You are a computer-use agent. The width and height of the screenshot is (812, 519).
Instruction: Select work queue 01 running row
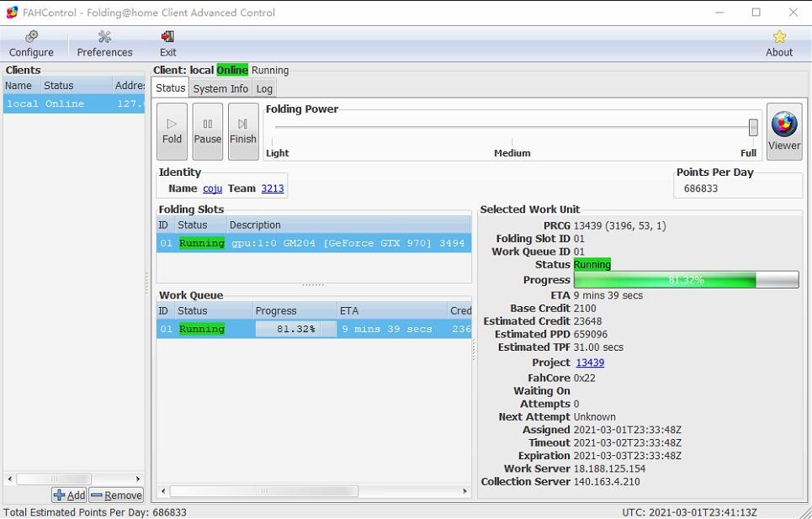click(314, 329)
